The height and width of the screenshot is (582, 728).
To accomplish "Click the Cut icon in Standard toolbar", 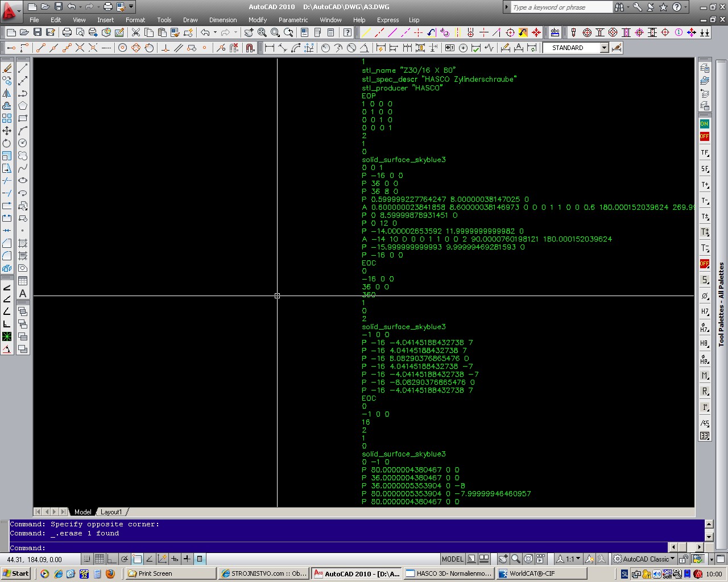I will pyautogui.click(x=136, y=33).
